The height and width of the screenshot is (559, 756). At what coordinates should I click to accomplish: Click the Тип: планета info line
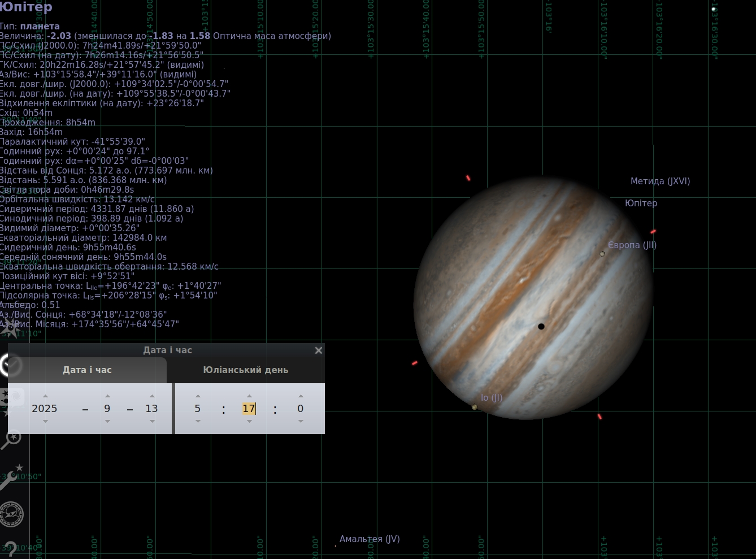[x=30, y=26]
